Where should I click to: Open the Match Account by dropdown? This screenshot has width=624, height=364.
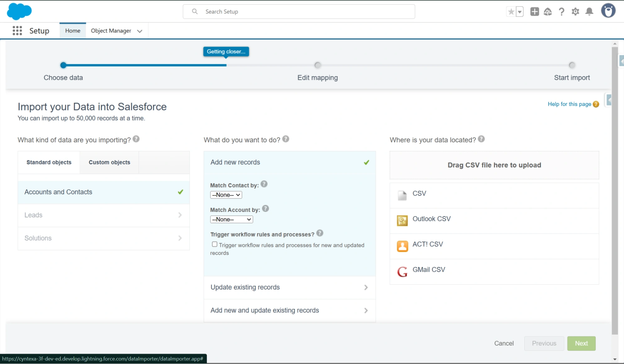coord(231,220)
